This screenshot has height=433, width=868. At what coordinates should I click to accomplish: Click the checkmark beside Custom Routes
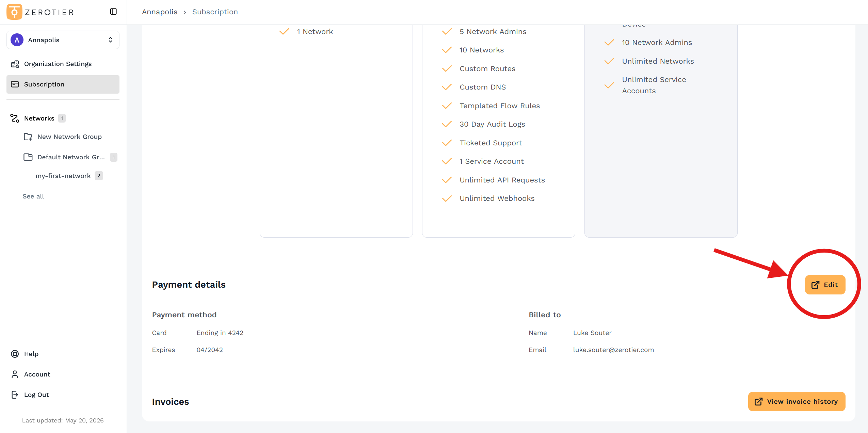point(447,69)
